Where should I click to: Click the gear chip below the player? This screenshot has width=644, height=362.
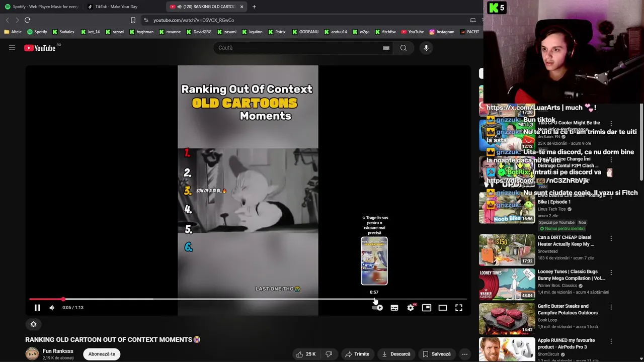pos(34,324)
